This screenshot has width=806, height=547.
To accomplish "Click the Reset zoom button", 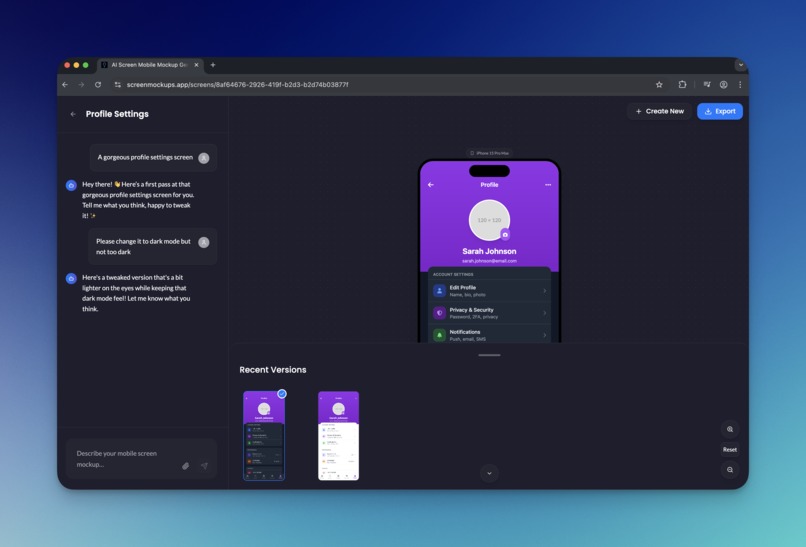I will [x=730, y=449].
